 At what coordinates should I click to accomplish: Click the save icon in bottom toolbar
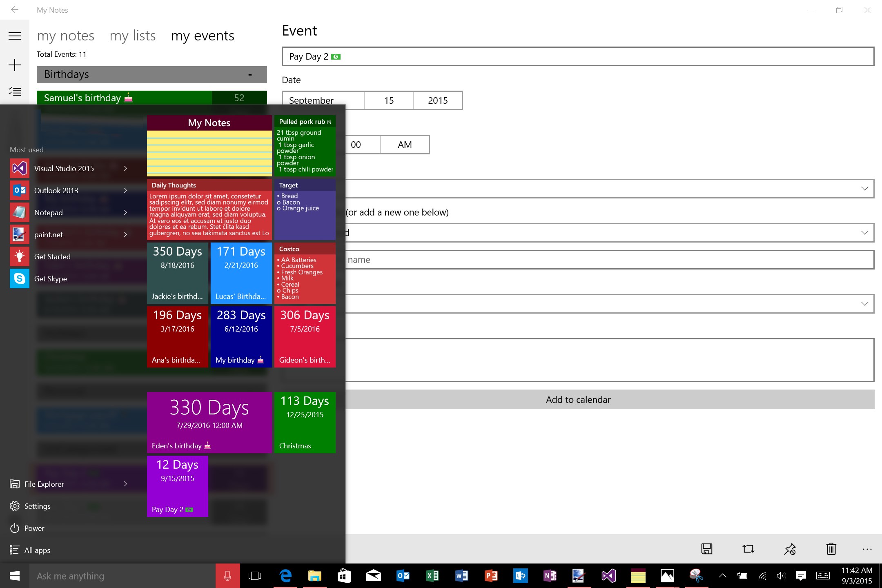(x=707, y=549)
